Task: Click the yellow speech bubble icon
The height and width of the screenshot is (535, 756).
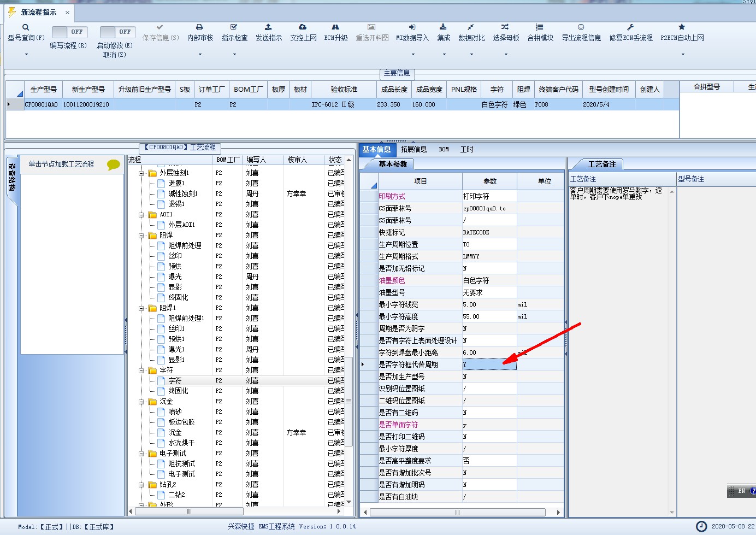Action: pos(114,164)
